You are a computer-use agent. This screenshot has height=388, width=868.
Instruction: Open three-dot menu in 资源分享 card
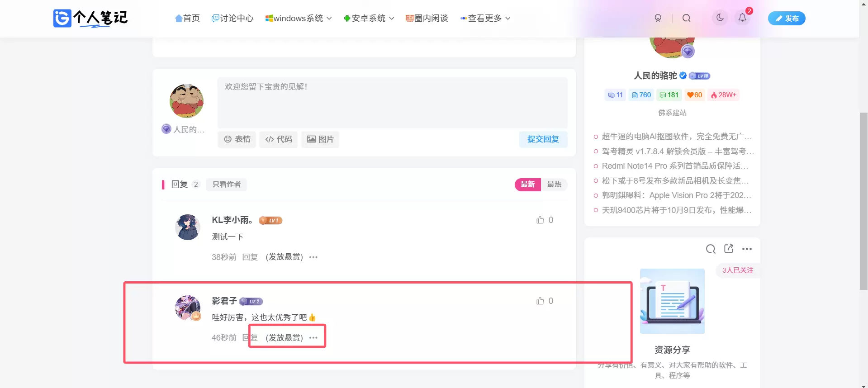tap(747, 249)
